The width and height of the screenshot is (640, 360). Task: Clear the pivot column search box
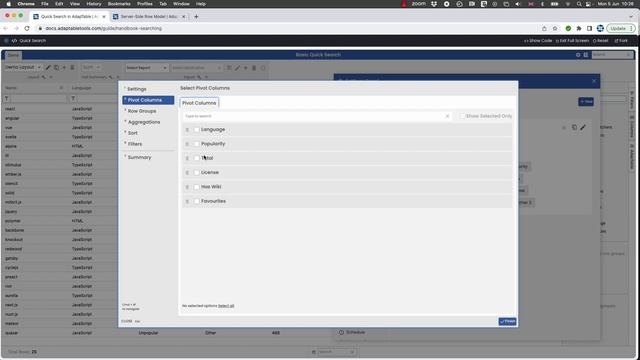(x=447, y=116)
